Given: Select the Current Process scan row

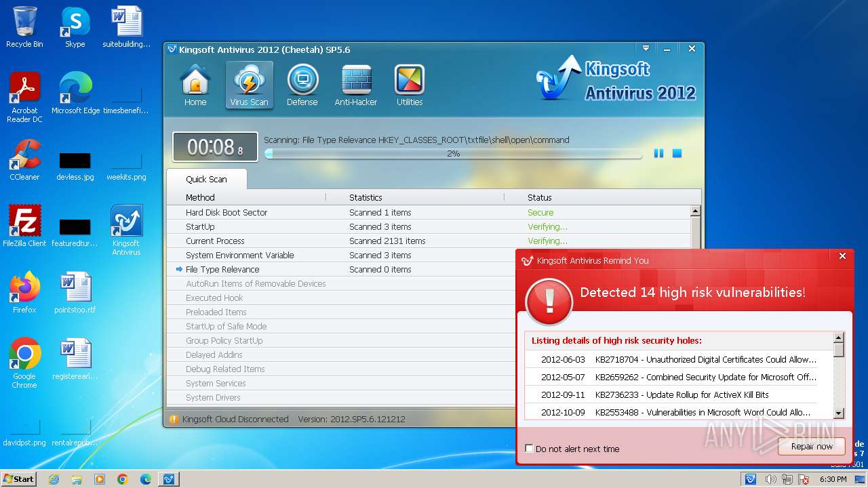Looking at the screenshot, I should 429,241.
